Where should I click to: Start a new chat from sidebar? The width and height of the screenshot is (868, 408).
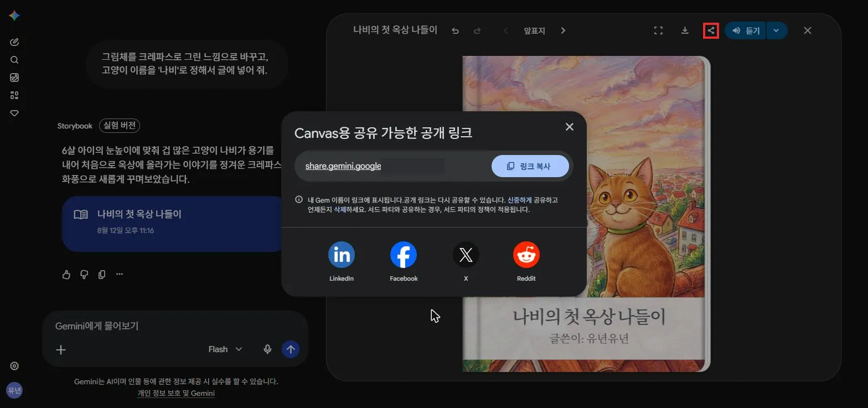click(14, 42)
